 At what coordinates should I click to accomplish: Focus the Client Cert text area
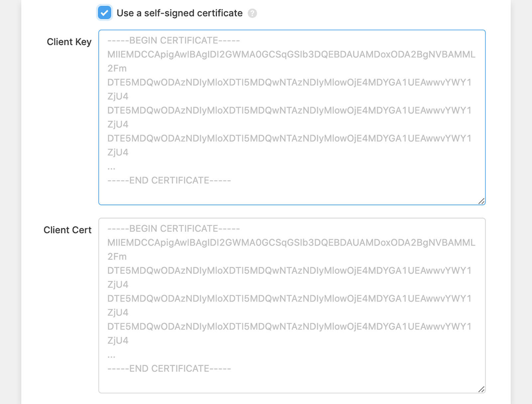tap(292, 306)
